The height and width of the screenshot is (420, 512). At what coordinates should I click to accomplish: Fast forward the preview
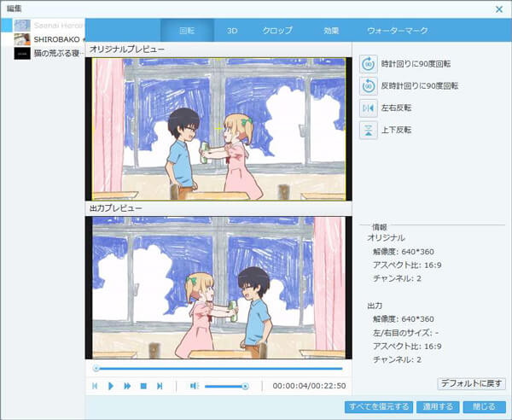[127, 386]
